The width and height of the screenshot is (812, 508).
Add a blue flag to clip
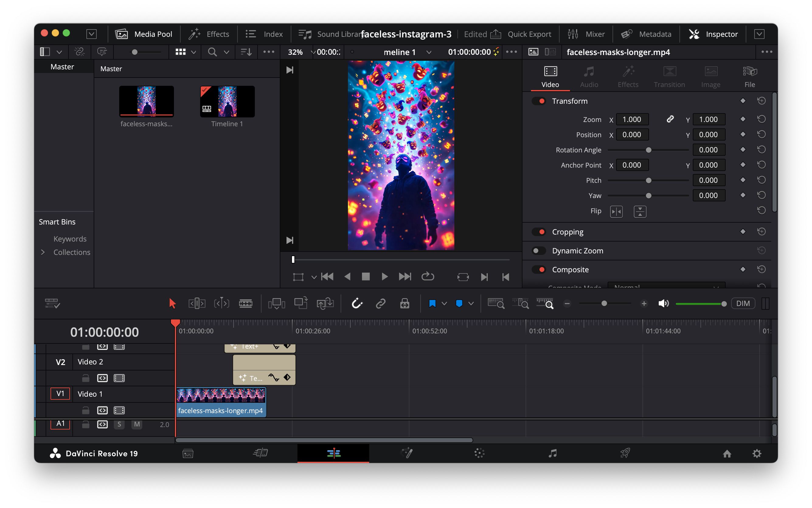432,303
